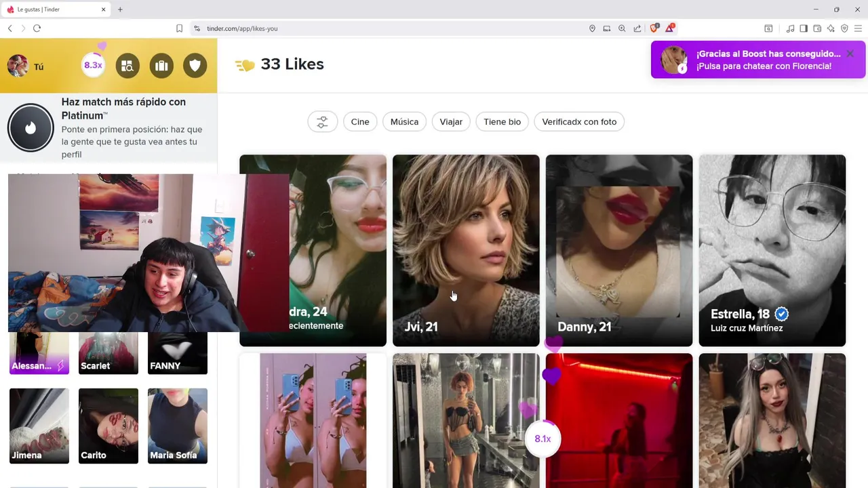
Task: Open Maria Sofía match thumbnail
Action: [178, 426]
